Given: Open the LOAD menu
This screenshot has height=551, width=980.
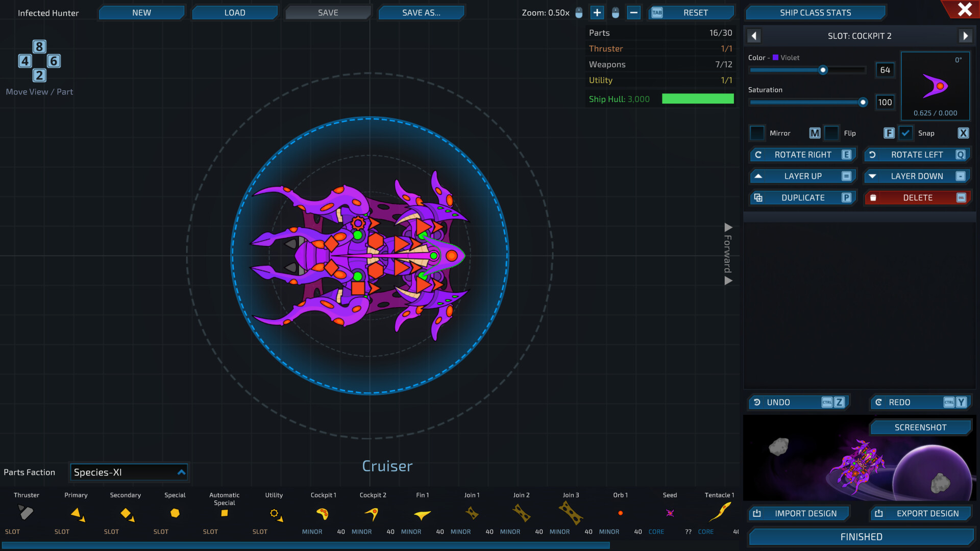Looking at the screenshot, I should click(235, 12).
